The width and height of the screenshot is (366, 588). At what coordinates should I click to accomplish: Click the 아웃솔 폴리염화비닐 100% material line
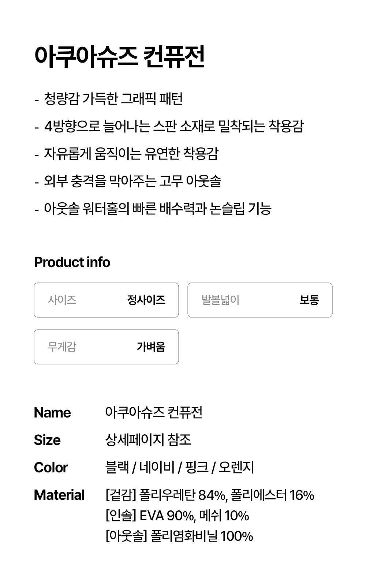pyautogui.click(x=179, y=536)
